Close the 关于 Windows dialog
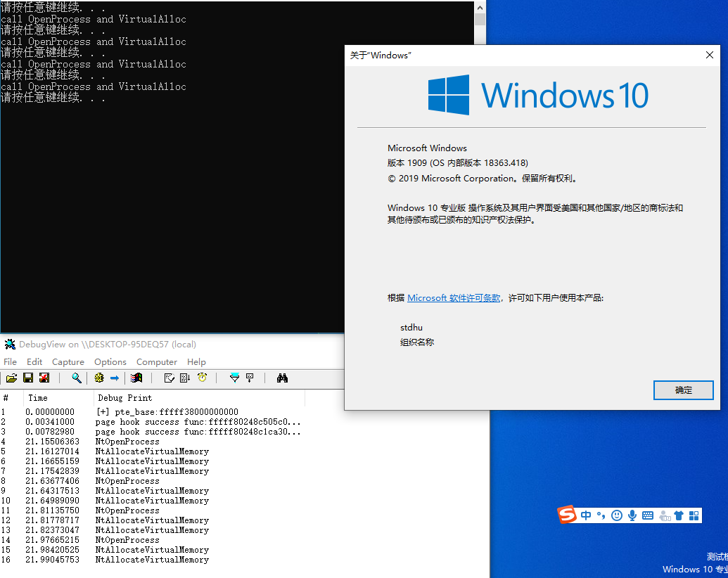Image resolution: width=728 pixels, height=578 pixels. pos(710,55)
